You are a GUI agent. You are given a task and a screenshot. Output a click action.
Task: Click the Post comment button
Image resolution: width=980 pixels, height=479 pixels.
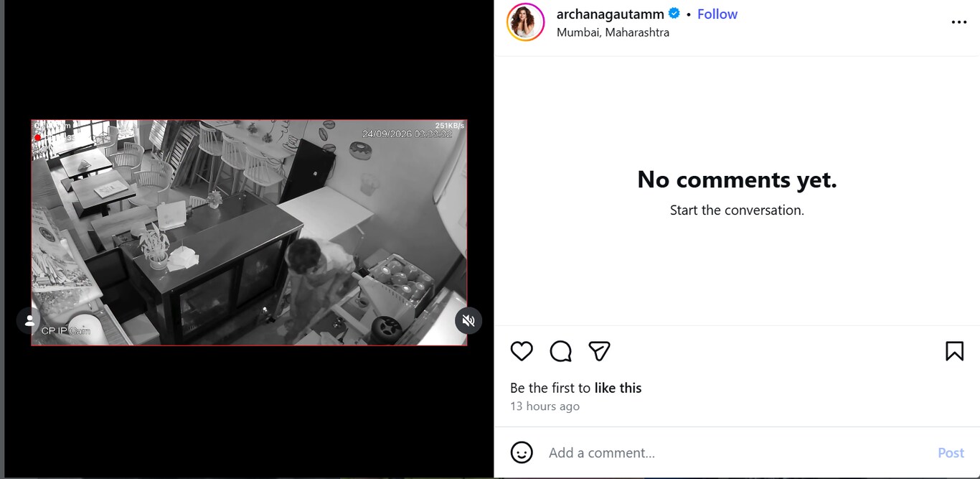click(951, 452)
